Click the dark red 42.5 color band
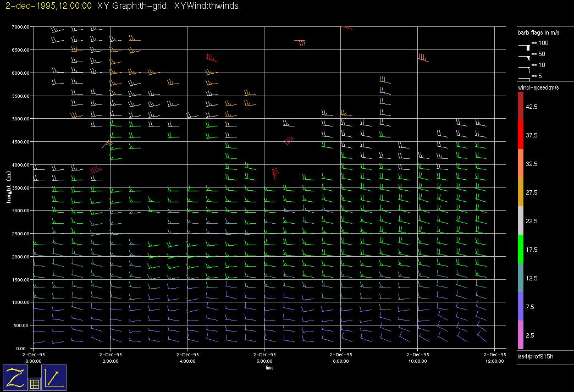The width and height of the screenshot is (574, 392). tap(521, 106)
